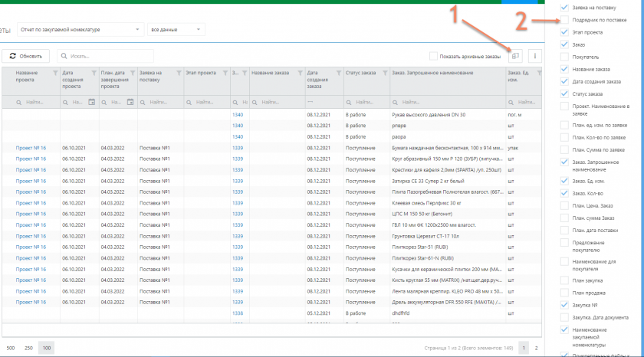644x357 pixels.
Task: Click filter icon on 'Заявка на поставку' column
Action: coord(178,74)
